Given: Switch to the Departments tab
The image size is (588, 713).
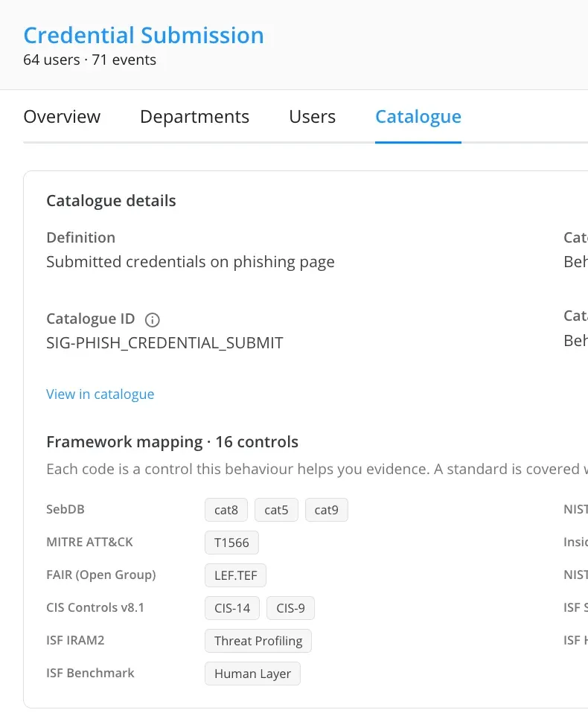Looking at the screenshot, I should tap(195, 117).
